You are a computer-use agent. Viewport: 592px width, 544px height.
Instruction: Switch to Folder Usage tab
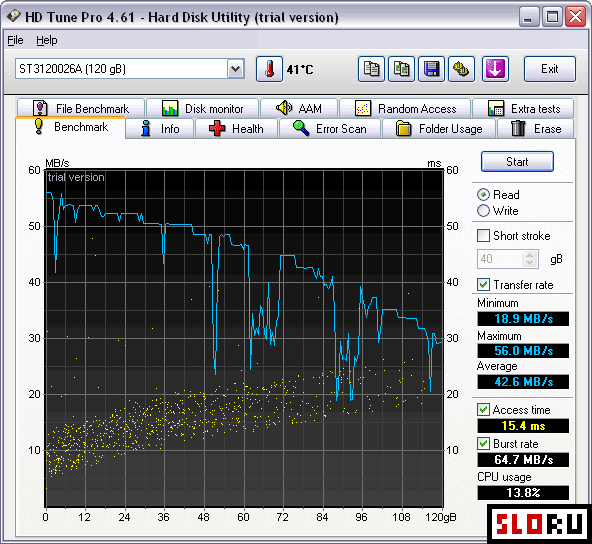point(439,129)
